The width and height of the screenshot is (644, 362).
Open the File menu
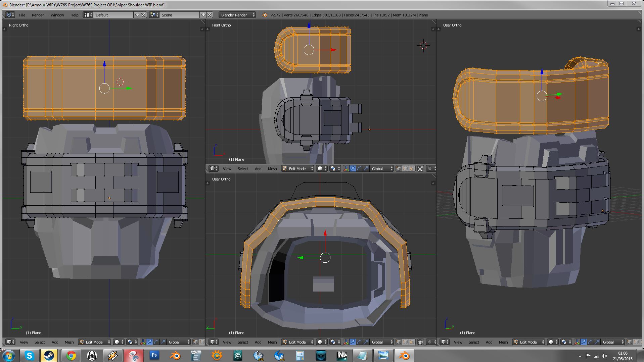[22, 15]
